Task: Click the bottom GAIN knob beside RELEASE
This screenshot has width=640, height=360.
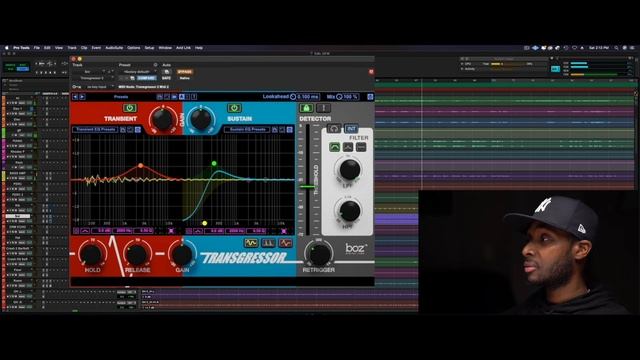Action: (182, 254)
